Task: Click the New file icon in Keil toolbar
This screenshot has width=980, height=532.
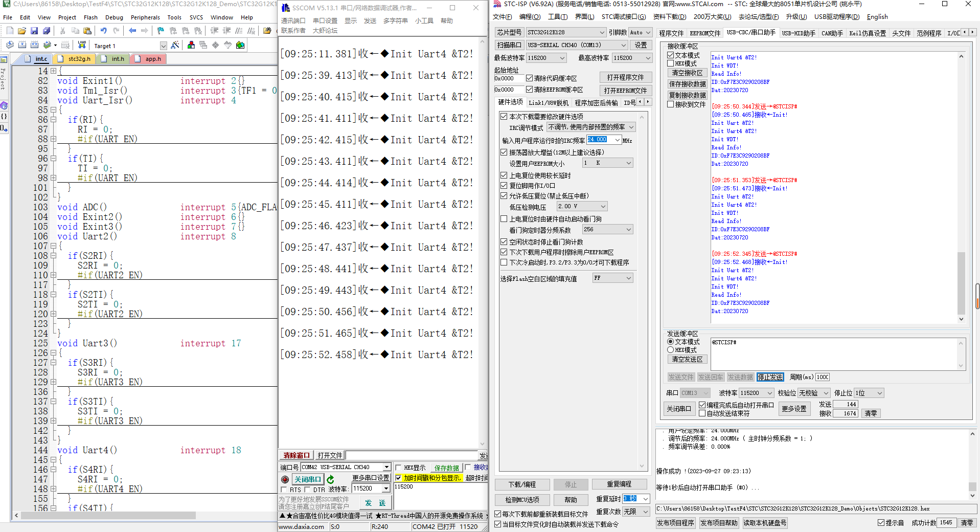Action: (9, 31)
